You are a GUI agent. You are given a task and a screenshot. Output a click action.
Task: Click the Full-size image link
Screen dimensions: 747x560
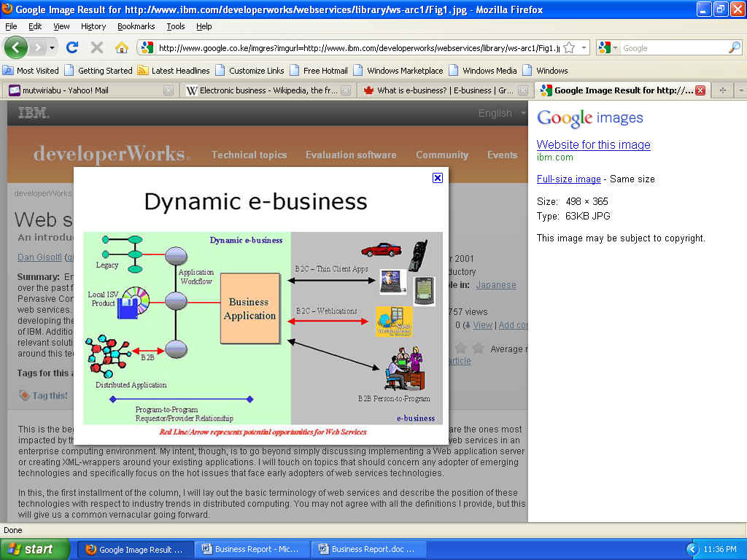pyautogui.click(x=568, y=179)
